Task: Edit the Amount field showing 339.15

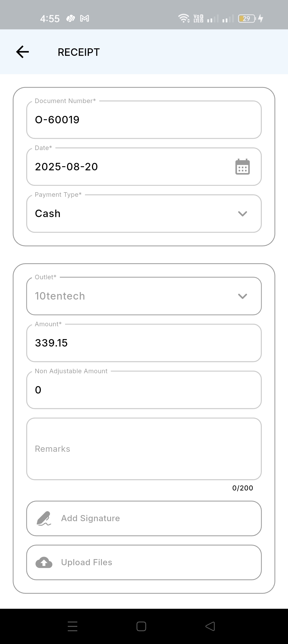Action: 144,343
